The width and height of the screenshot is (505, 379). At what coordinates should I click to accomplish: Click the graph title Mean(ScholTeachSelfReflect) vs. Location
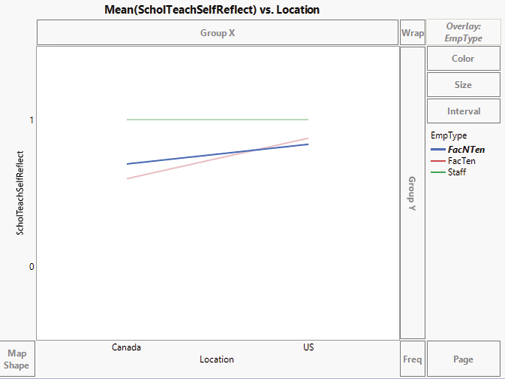point(212,10)
